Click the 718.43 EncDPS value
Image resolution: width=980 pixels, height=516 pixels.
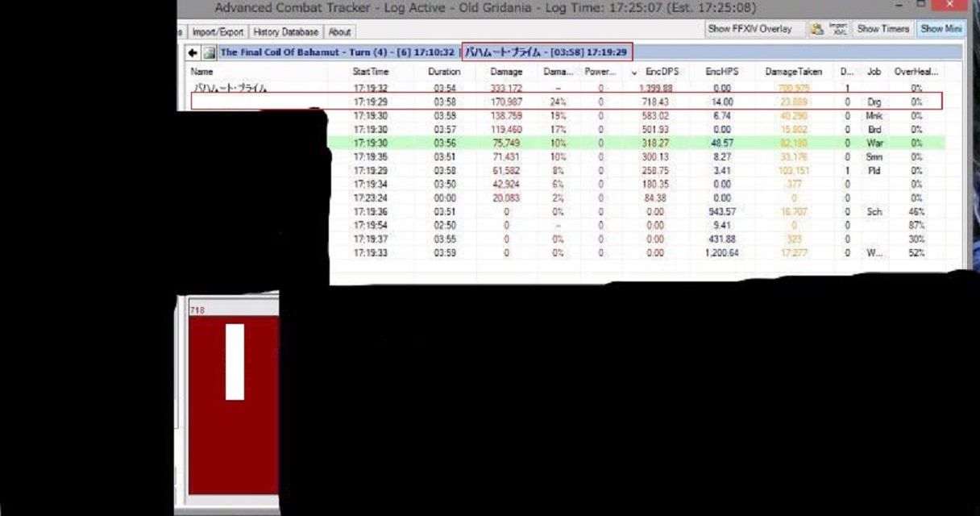click(x=655, y=102)
